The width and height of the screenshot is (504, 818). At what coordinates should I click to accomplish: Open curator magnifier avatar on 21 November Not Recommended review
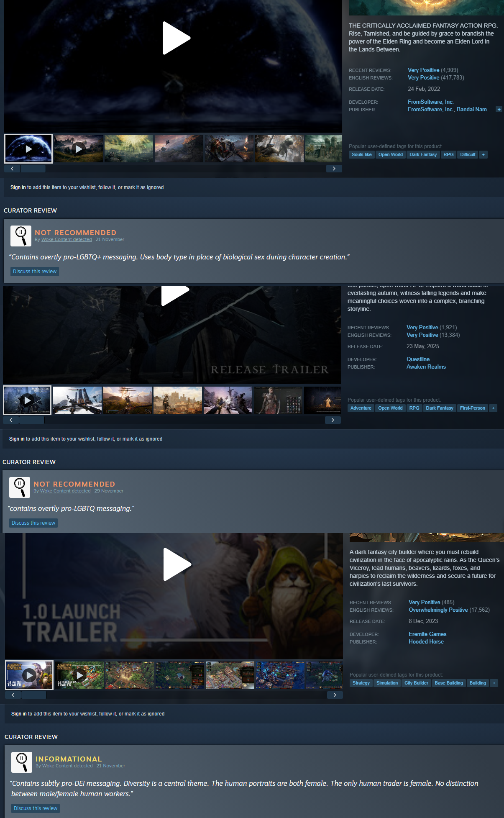coord(21,236)
